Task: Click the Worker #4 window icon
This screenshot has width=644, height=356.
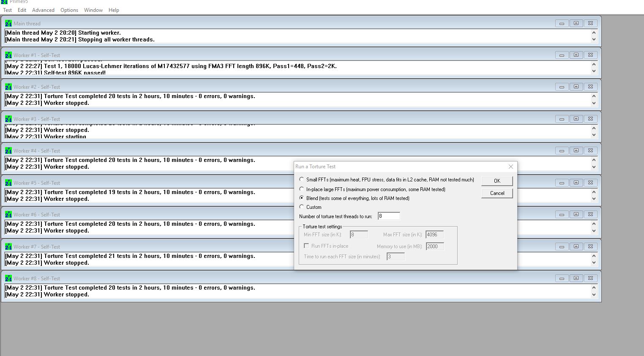Action: [x=8, y=151]
